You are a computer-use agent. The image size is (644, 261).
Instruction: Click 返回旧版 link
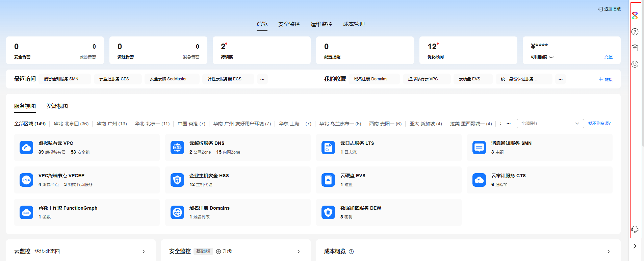point(613,9)
